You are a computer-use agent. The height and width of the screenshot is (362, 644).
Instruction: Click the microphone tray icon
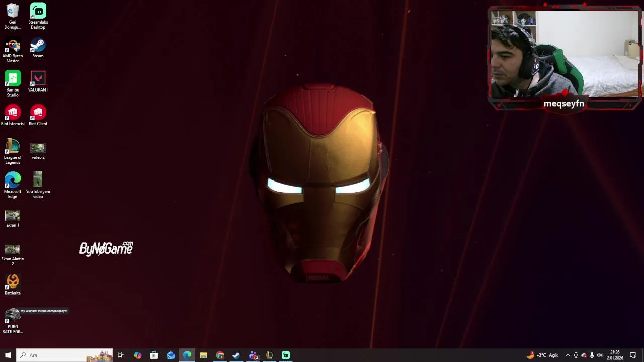(592, 355)
